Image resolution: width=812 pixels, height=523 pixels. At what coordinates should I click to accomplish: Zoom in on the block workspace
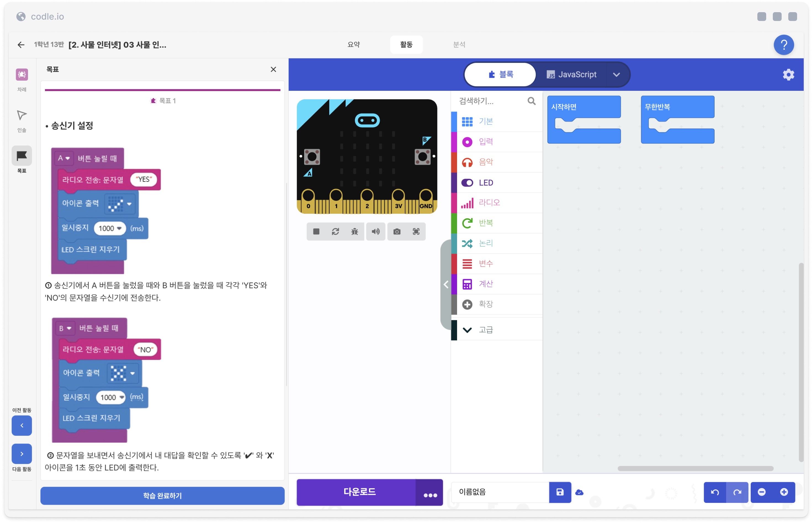pyautogui.click(x=784, y=492)
